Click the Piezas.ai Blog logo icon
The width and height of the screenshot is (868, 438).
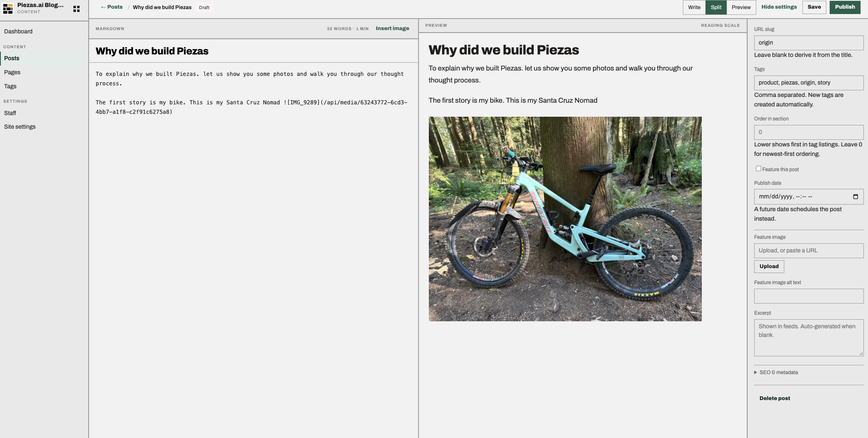(8, 9)
